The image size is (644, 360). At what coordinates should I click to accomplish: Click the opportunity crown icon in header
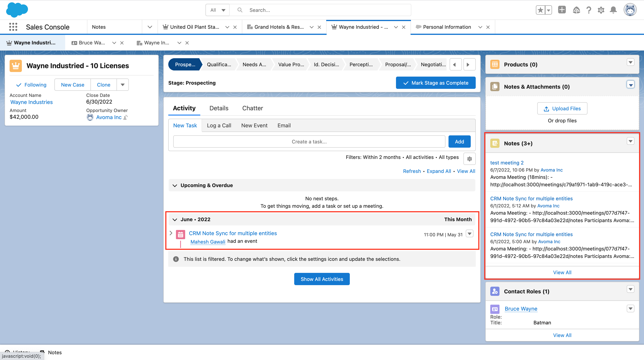click(16, 66)
